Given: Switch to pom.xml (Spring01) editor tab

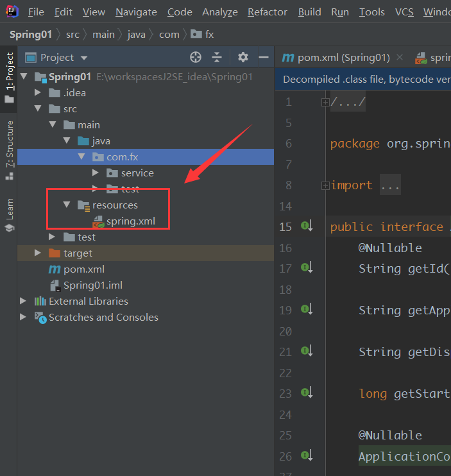Looking at the screenshot, I should pos(344,57).
